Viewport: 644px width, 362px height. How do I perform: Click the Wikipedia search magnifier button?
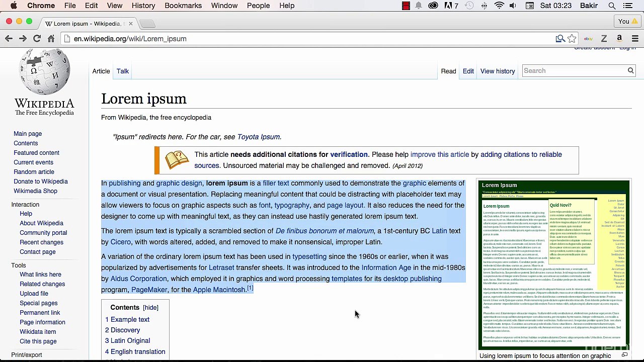[630, 71]
